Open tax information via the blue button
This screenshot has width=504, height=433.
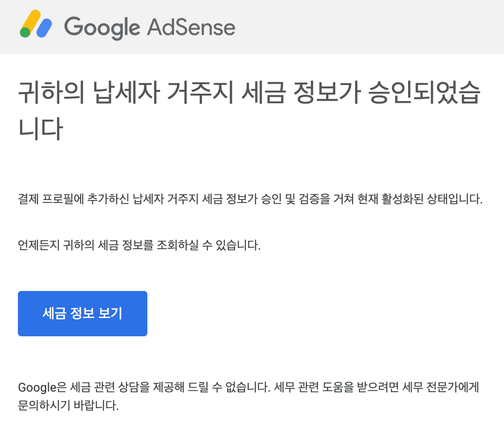(82, 313)
